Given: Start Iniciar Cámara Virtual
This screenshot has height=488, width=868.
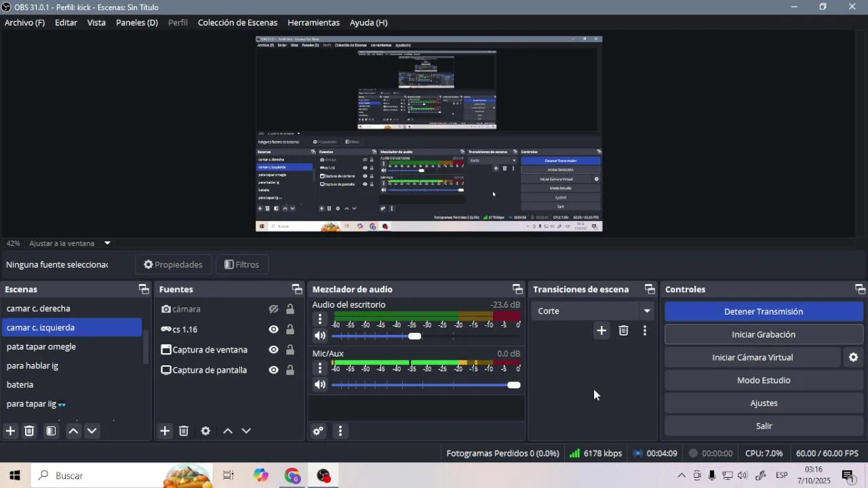Looking at the screenshot, I should coord(752,357).
